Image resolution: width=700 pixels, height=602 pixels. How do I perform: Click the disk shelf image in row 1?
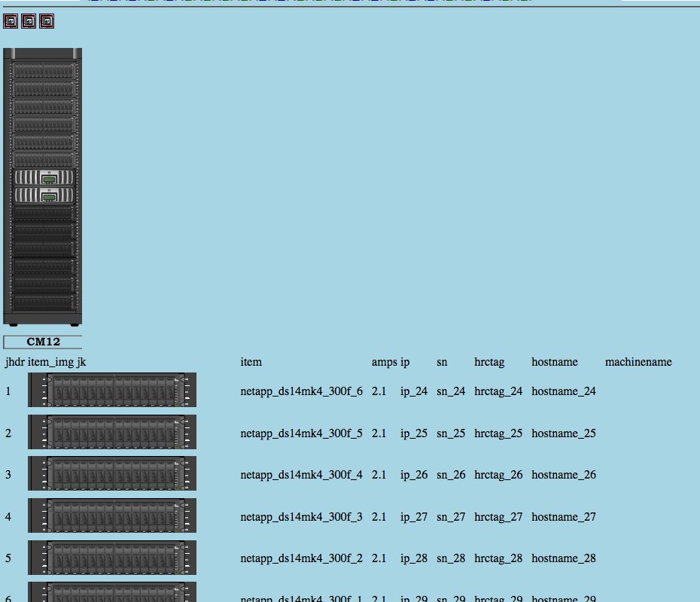[112, 390]
